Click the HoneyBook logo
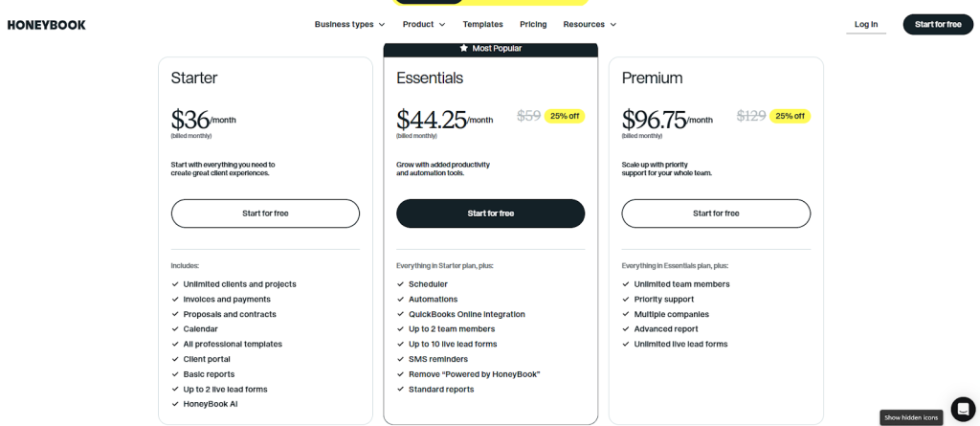 pos(46,25)
